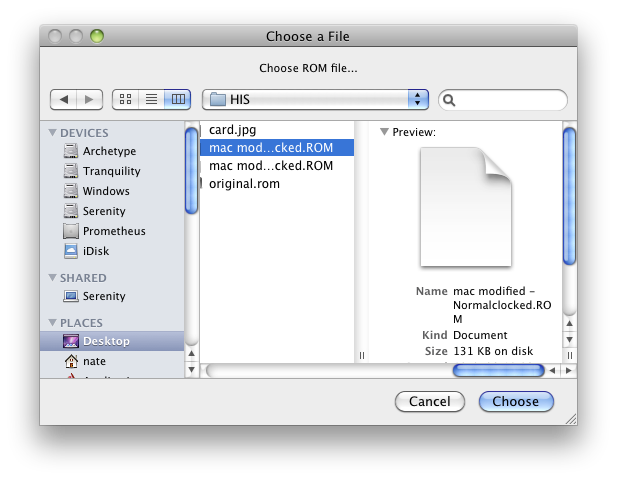The width and height of the screenshot is (617, 480).
Task: Click the iDisk icon
Action: (x=71, y=251)
